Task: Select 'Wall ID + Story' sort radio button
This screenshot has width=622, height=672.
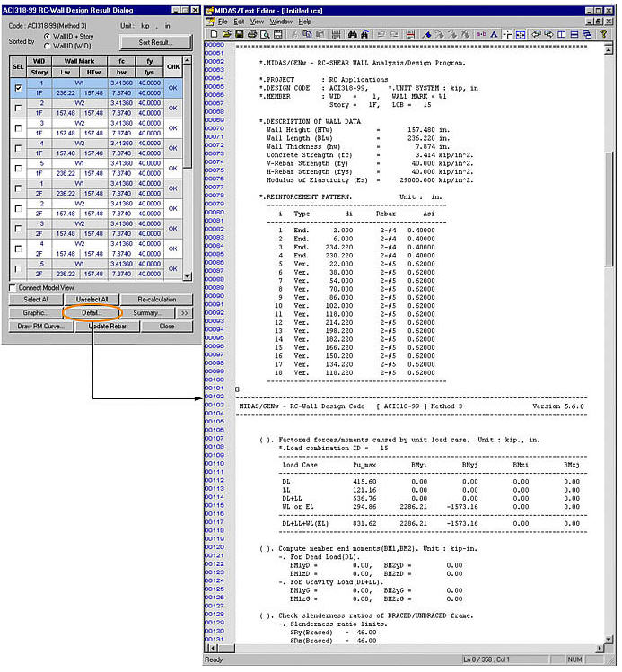Action: (48, 37)
